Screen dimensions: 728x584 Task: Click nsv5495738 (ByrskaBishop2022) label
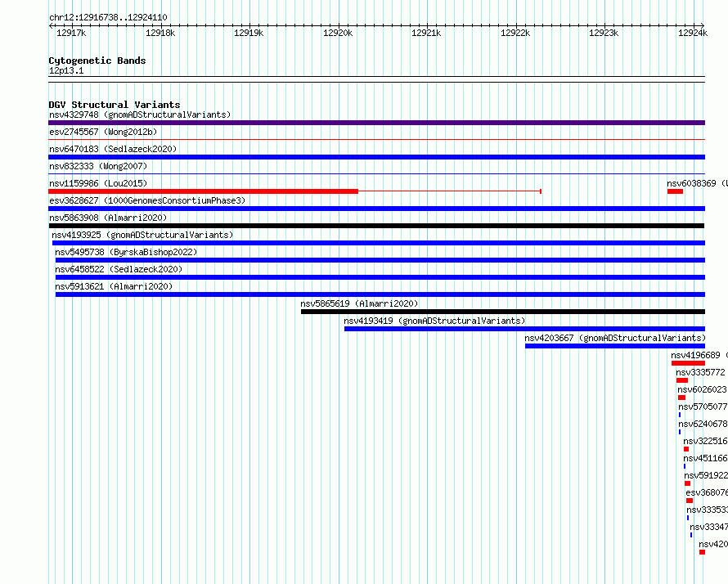126,252
